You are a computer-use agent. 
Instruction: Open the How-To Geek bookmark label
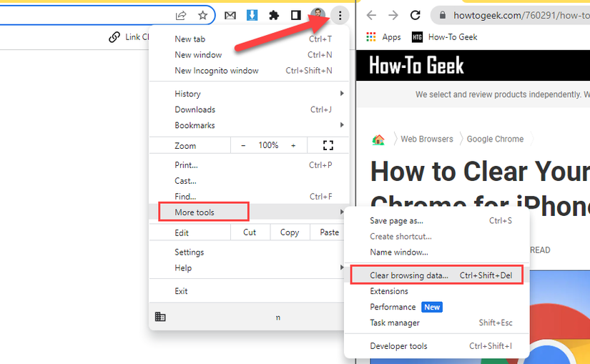point(453,37)
